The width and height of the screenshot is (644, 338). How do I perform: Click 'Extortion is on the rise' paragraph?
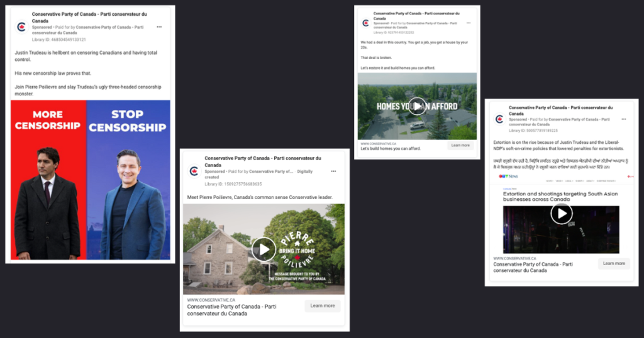(558, 145)
